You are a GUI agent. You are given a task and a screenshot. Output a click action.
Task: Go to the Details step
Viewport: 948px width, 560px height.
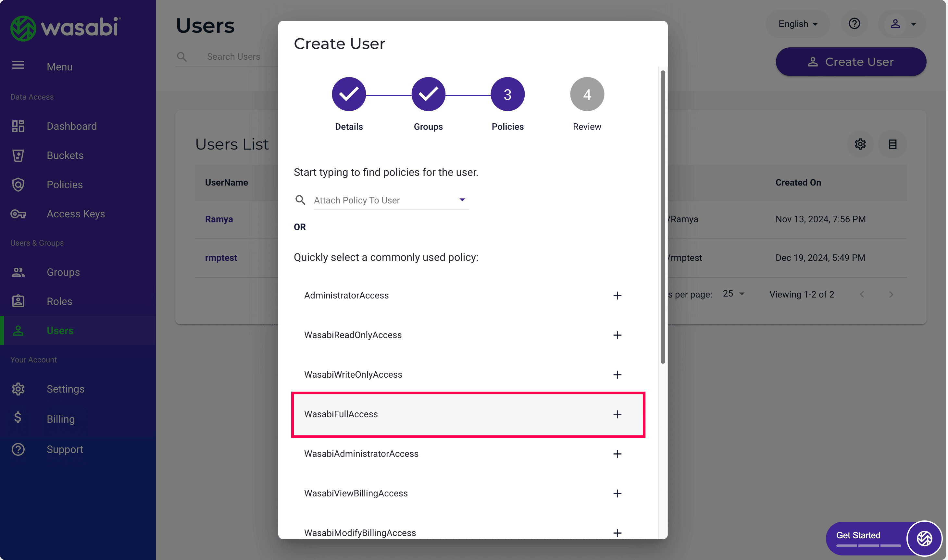348,94
